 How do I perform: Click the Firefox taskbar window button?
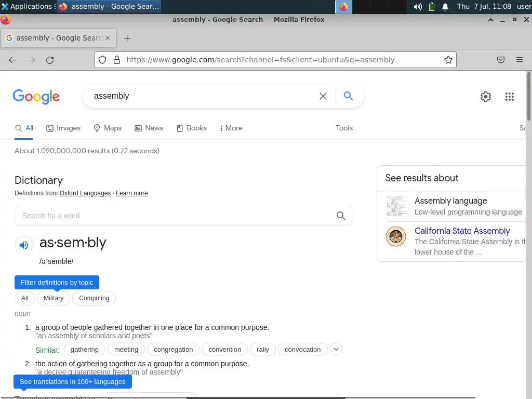click(109, 6)
